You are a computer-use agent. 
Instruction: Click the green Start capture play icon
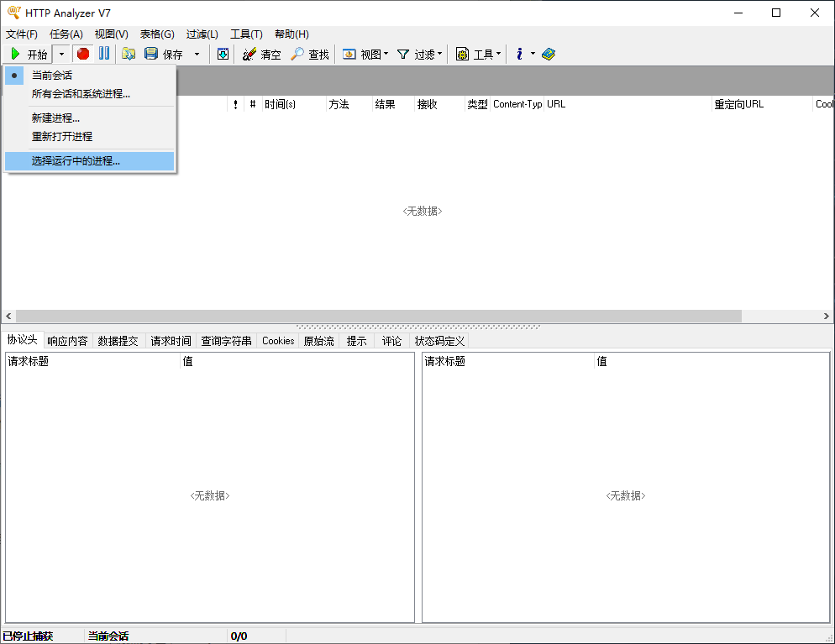coord(15,54)
